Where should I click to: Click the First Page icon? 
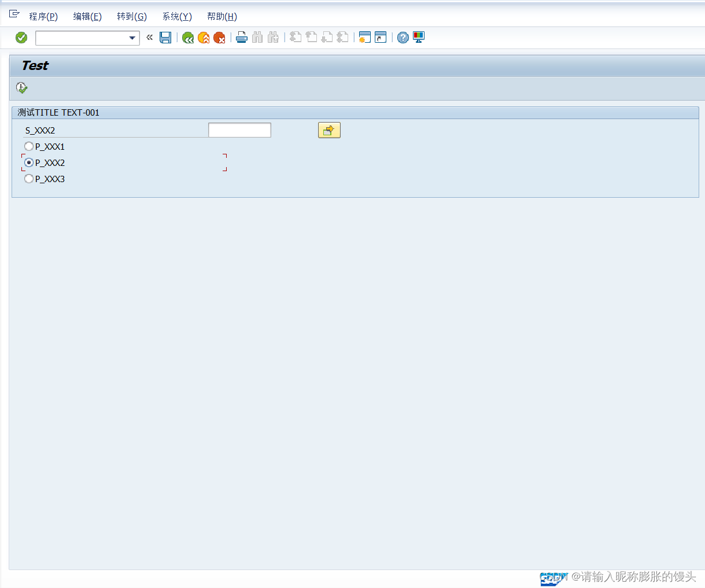click(x=296, y=38)
